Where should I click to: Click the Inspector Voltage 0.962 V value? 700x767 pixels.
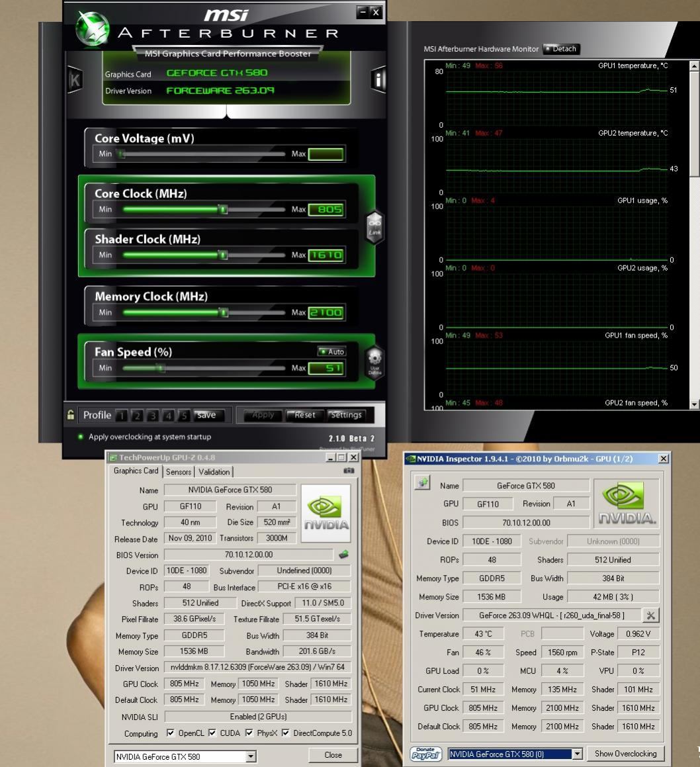click(638, 634)
